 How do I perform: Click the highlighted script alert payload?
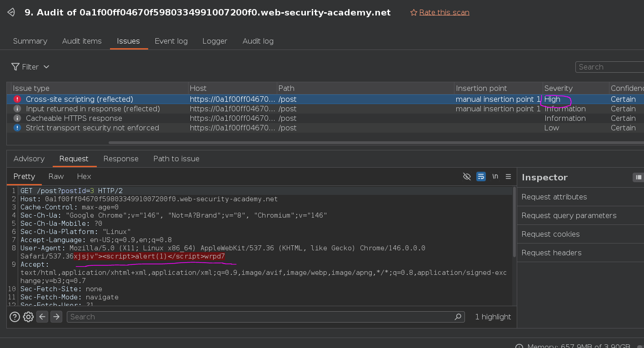click(x=150, y=256)
